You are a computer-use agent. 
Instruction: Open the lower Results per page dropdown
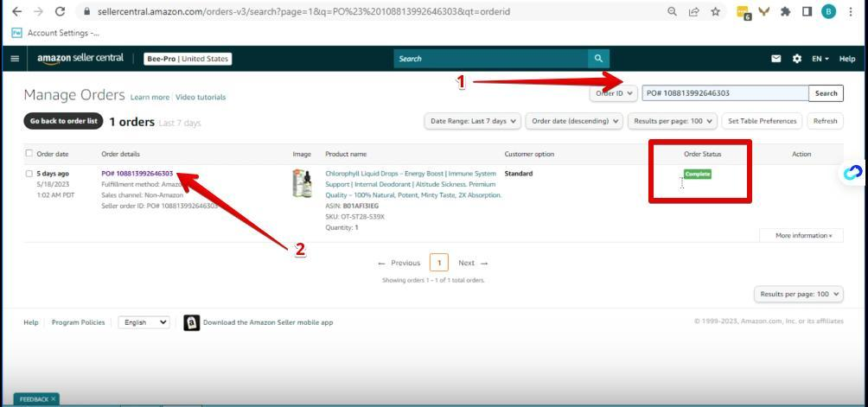[799, 294]
